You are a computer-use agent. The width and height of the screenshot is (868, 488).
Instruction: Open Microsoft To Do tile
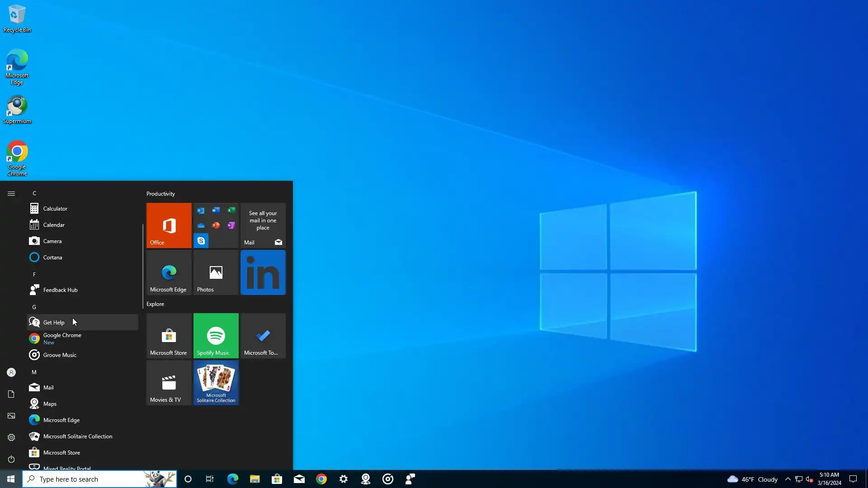(x=263, y=335)
